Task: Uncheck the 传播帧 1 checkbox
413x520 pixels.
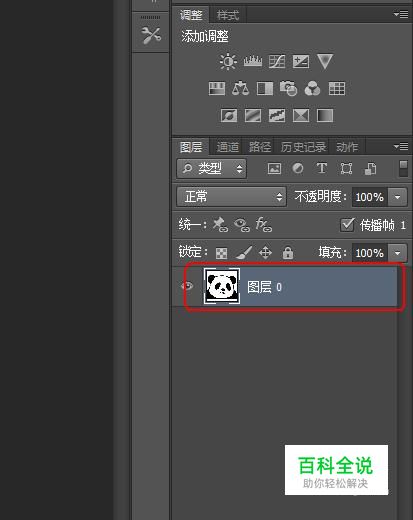Action: [347, 225]
